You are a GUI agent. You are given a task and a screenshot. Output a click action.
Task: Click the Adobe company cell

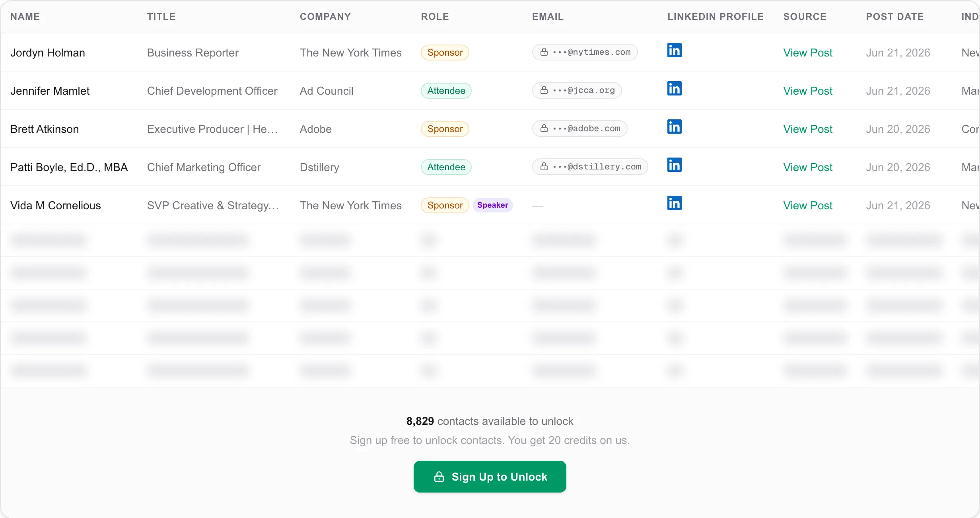[315, 129]
